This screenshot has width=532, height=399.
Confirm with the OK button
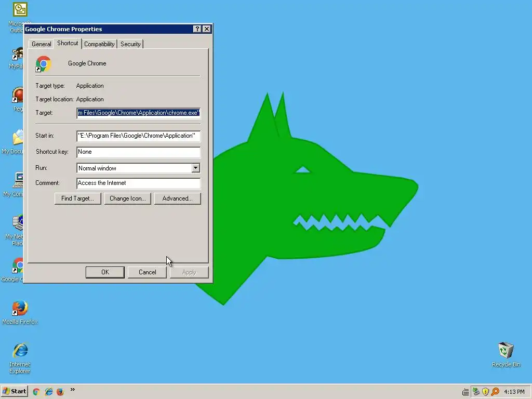[x=105, y=272]
